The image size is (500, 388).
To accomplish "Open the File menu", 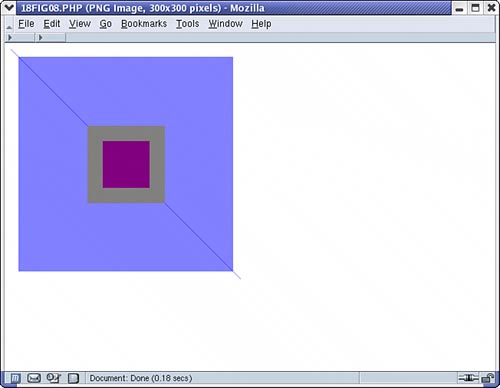I will pos(26,24).
